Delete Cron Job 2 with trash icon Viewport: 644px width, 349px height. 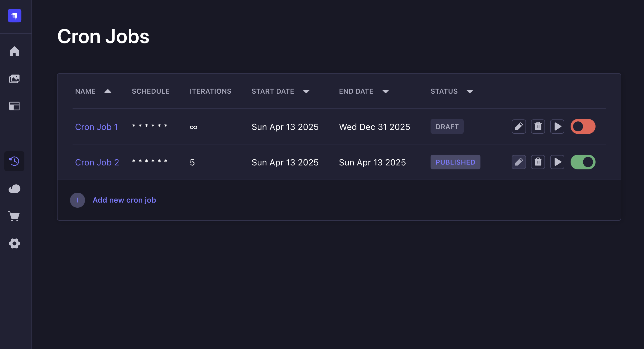[x=538, y=162]
